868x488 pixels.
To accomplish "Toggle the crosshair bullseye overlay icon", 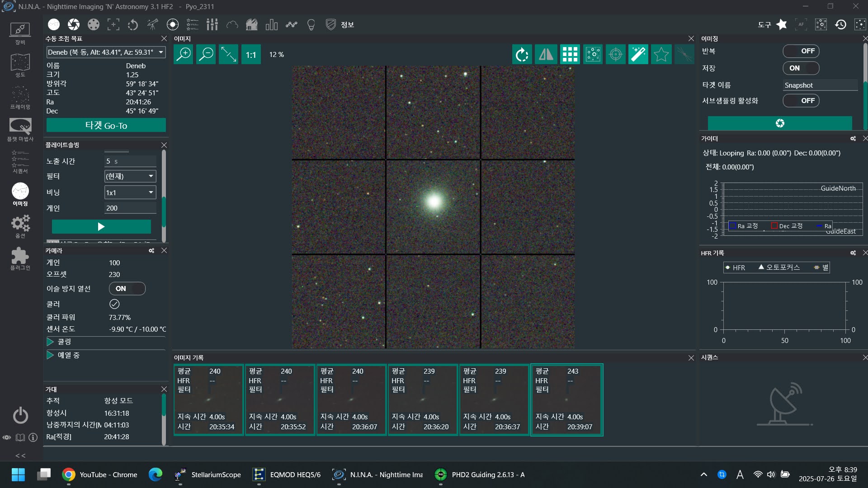I will [x=615, y=55].
